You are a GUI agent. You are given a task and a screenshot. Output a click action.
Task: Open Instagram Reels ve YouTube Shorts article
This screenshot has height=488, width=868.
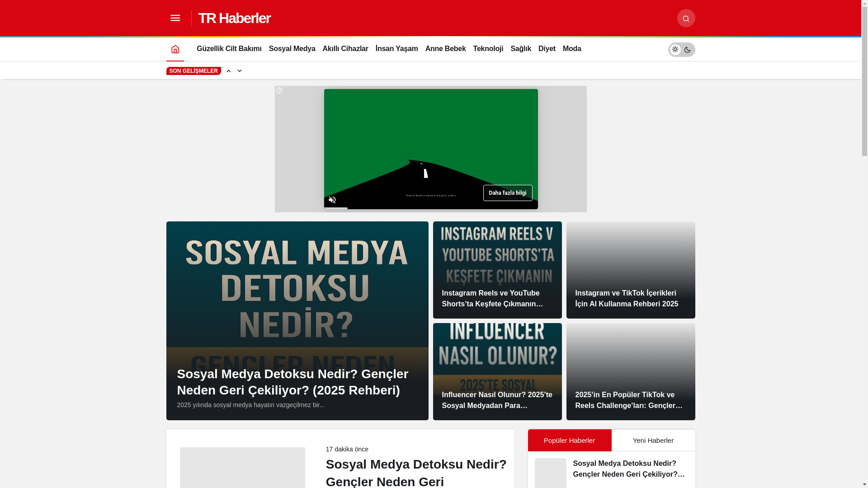pos(497,270)
